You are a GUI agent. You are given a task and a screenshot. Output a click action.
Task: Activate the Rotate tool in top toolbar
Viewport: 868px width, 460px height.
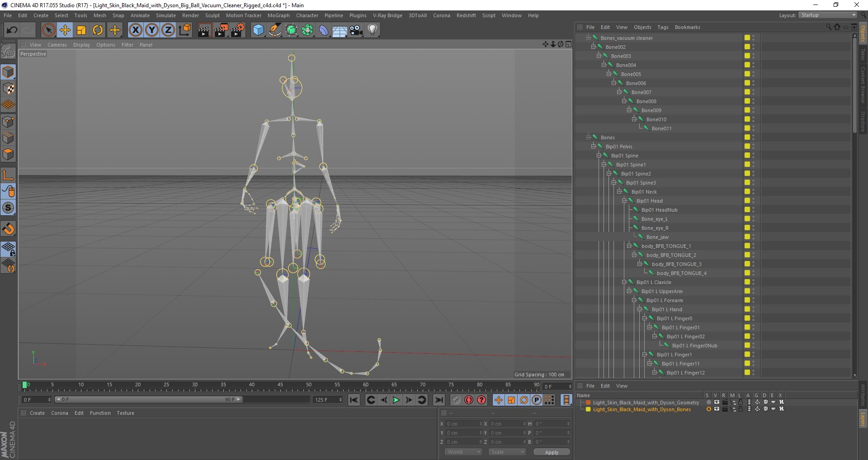coord(98,30)
